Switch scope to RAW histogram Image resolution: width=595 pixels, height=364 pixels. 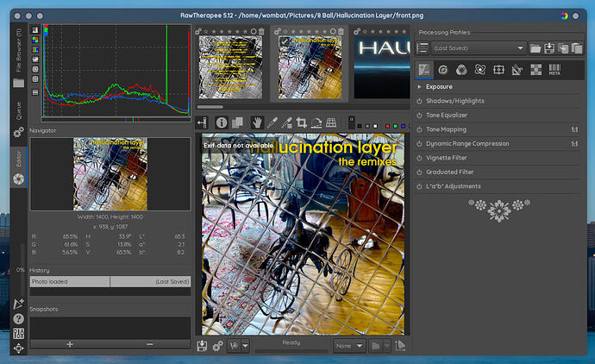point(34,40)
